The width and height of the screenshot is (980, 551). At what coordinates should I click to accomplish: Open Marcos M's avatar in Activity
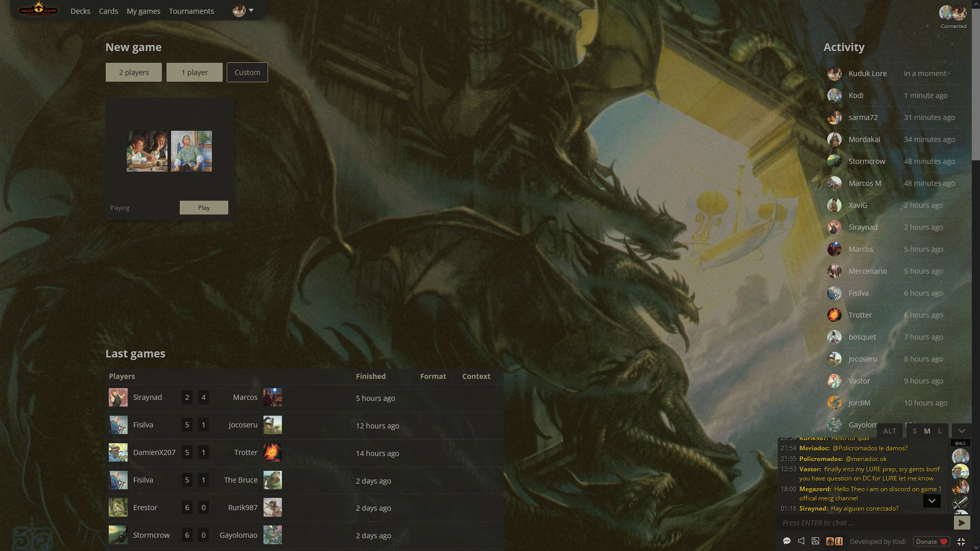834,183
